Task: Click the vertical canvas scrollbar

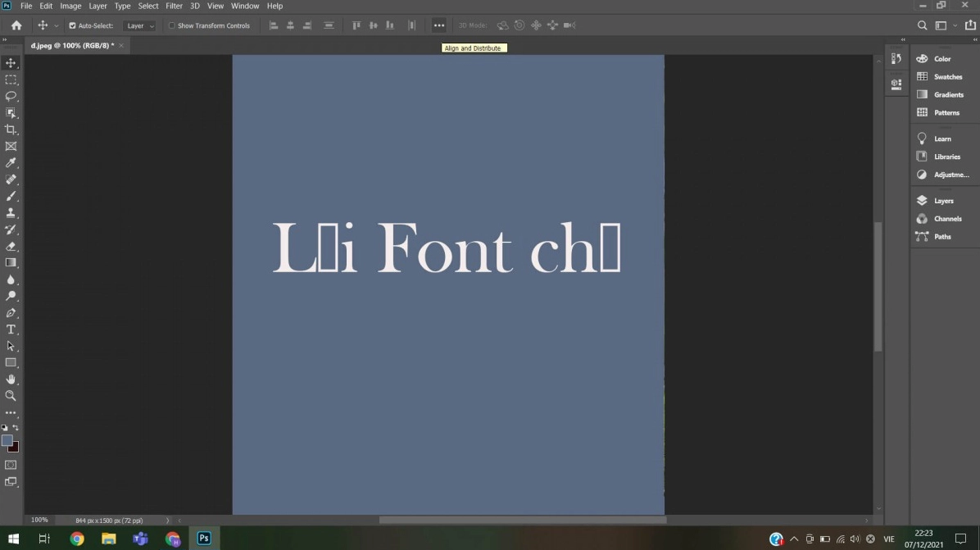Action: pos(878,286)
